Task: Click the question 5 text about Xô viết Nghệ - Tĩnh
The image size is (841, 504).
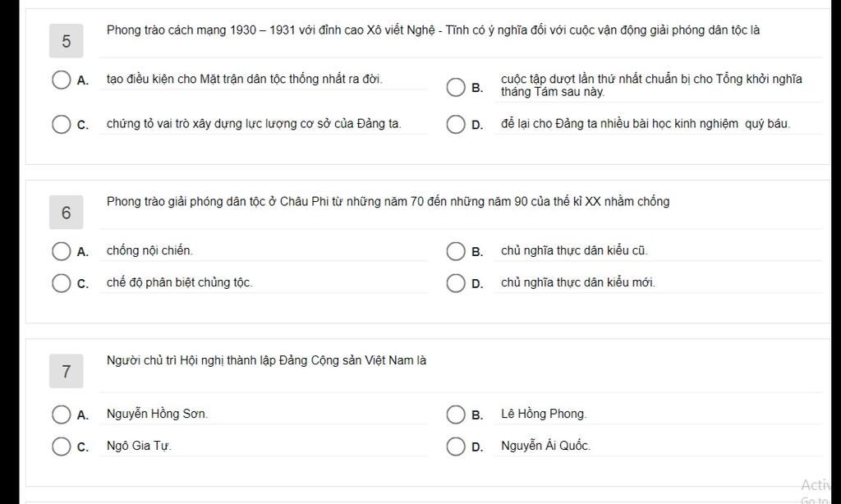Action: tap(433, 30)
